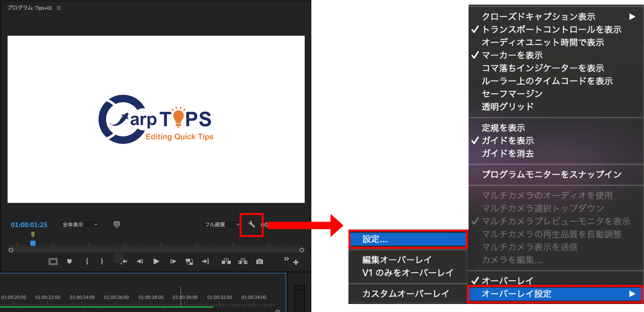Click the left handle of zoom scrollbar
644x312 pixels.
coord(10,250)
